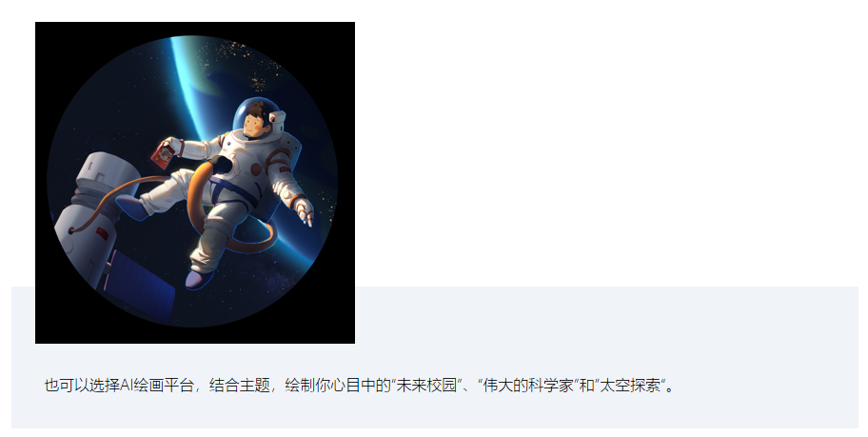The image size is (868, 437).
Task: Click the astronaut's lower purple boot
Action: 198,279
